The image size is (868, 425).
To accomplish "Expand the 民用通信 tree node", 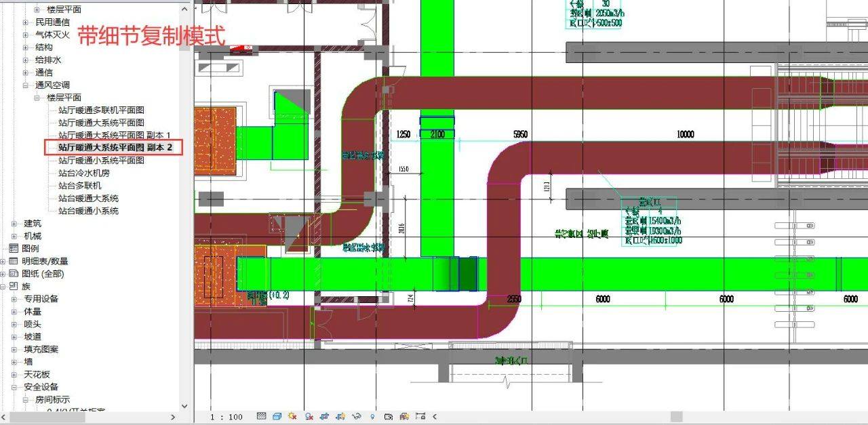I will pos(26,22).
